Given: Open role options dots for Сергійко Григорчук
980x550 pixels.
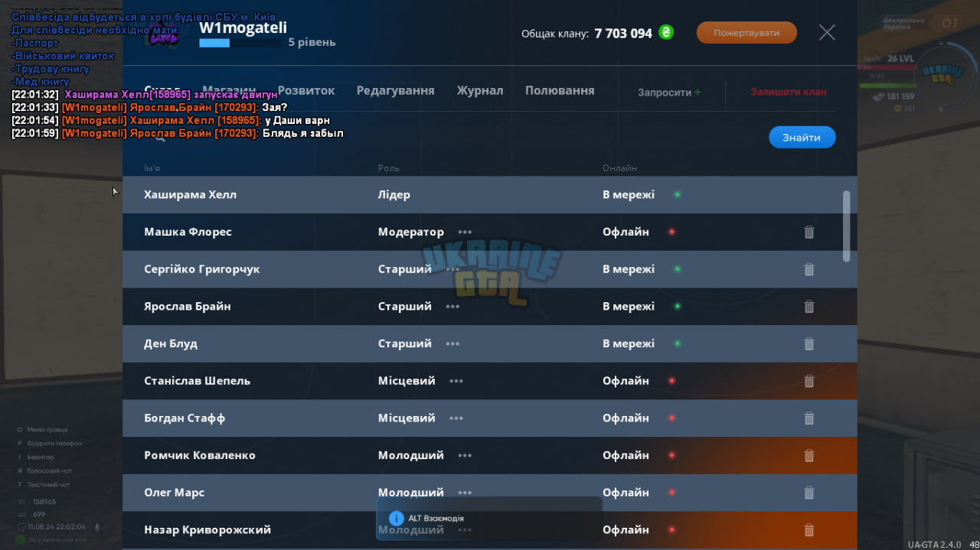Looking at the screenshot, I should point(452,269).
